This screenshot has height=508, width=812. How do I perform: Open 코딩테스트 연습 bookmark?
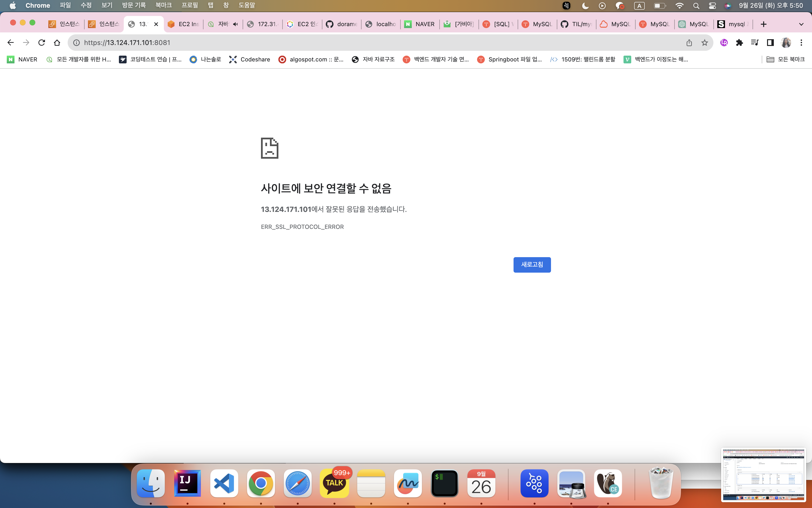click(150, 60)
